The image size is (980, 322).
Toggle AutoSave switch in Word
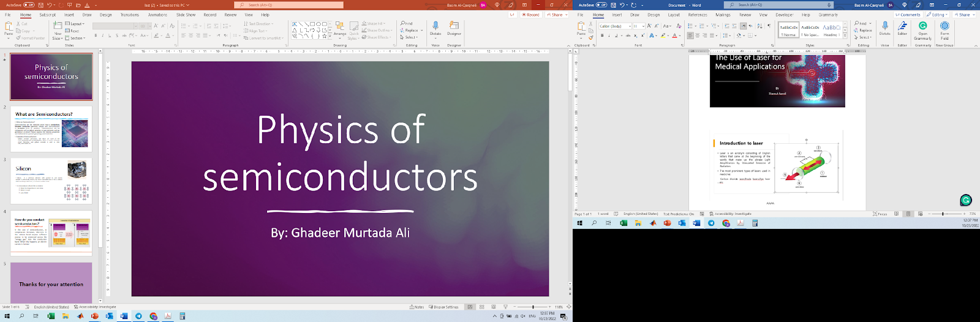pyautogui.click(x=601, y=5)
